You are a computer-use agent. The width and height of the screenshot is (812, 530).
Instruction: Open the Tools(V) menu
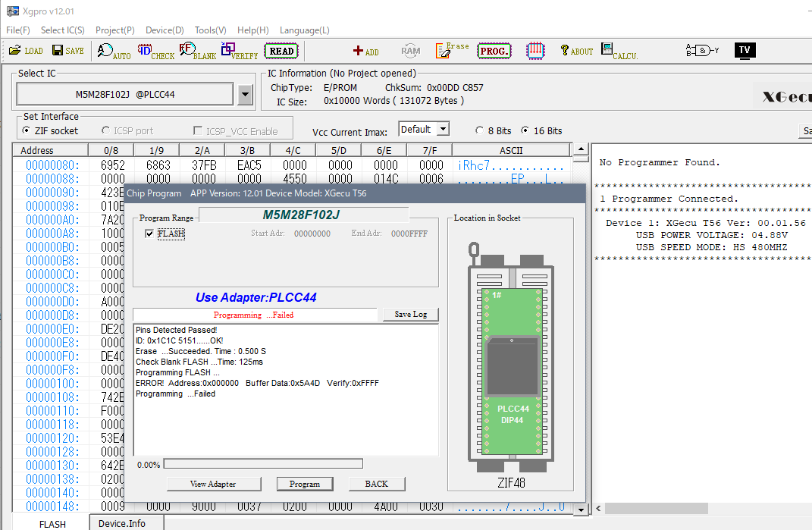(210, 30)
